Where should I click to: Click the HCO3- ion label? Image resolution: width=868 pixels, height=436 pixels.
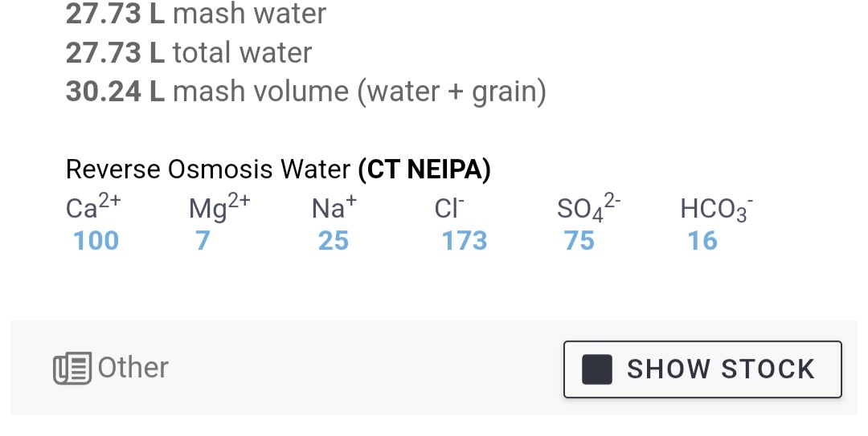(716, 209)
